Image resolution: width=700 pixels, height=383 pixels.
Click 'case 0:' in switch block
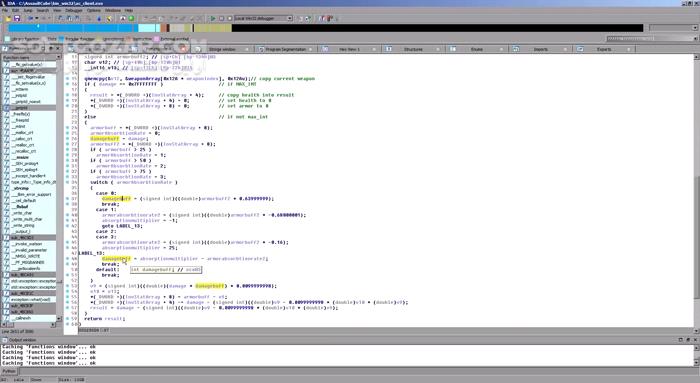click(106, 193)
